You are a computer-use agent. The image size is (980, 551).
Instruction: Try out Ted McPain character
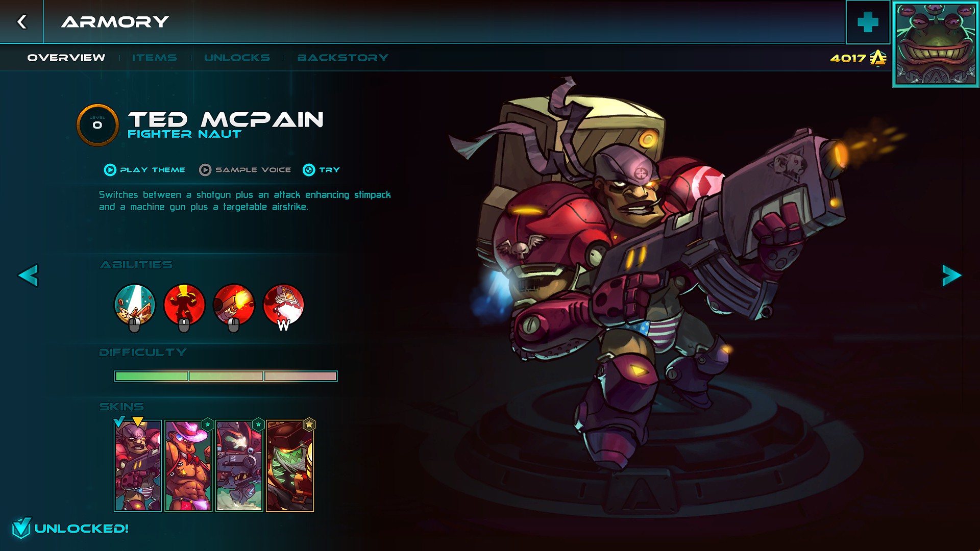click(x=321, y=170)
